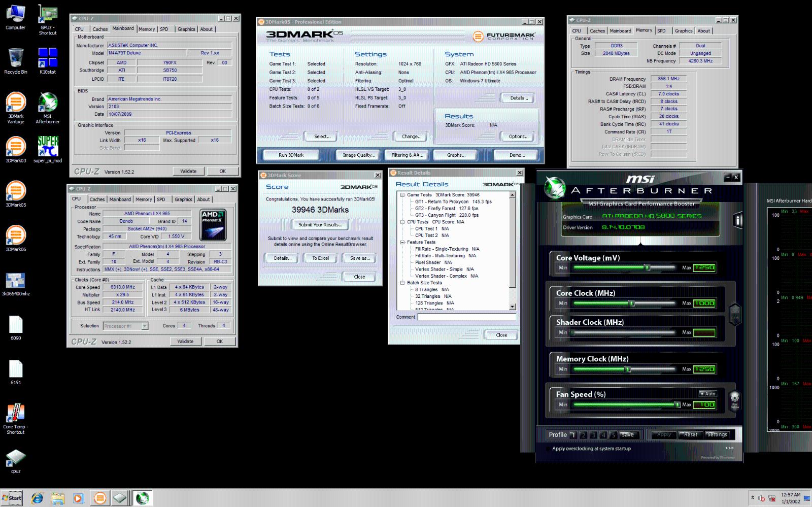Switch to MSI Afterburner taskbar button
The height and width of the screenshot is (507, 812).
pos(143,498)
